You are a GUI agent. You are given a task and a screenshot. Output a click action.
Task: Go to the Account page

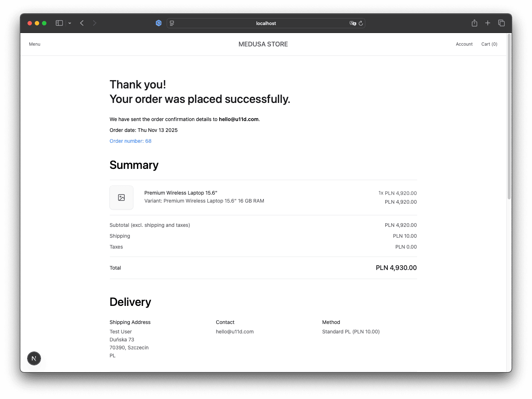pos(464,44)
